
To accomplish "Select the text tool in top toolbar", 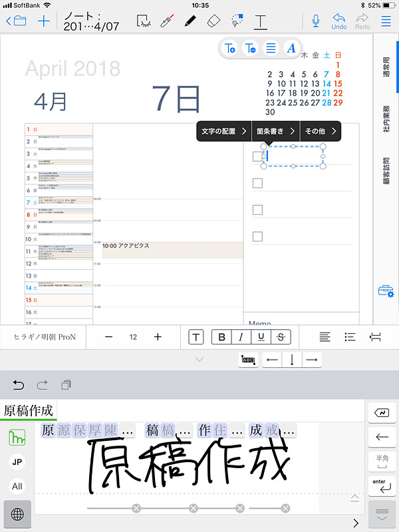I will pyautogui.click(x=260, y=21).
